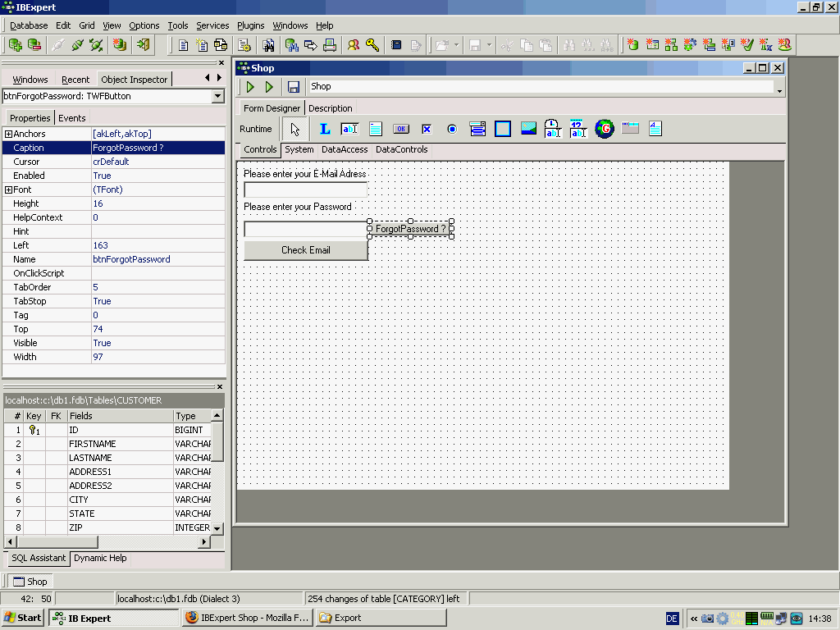Expand the Font property node
The image size is (840, 630).
pos(8,189)
